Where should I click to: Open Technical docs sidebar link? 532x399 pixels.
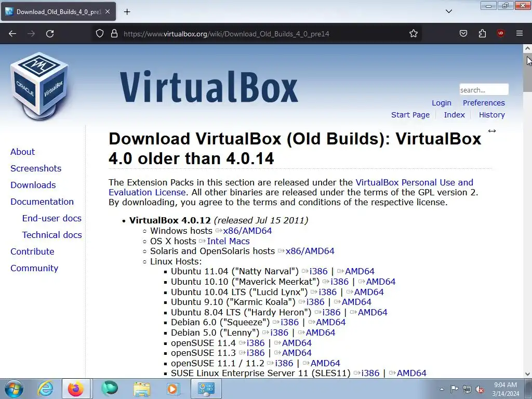(52, 235)
